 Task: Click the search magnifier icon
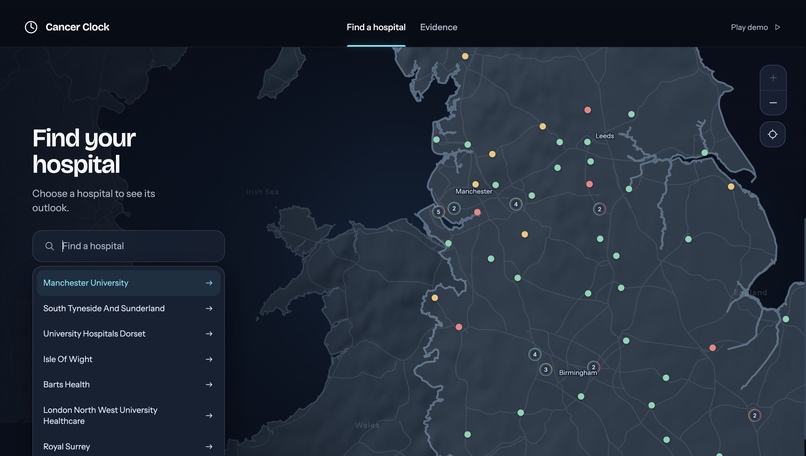point(49,246)
